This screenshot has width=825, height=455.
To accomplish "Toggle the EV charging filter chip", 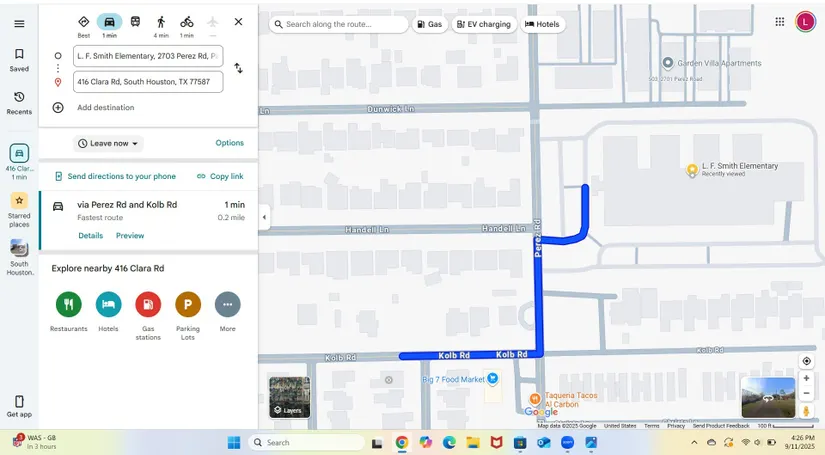I will tap(483, 24).
